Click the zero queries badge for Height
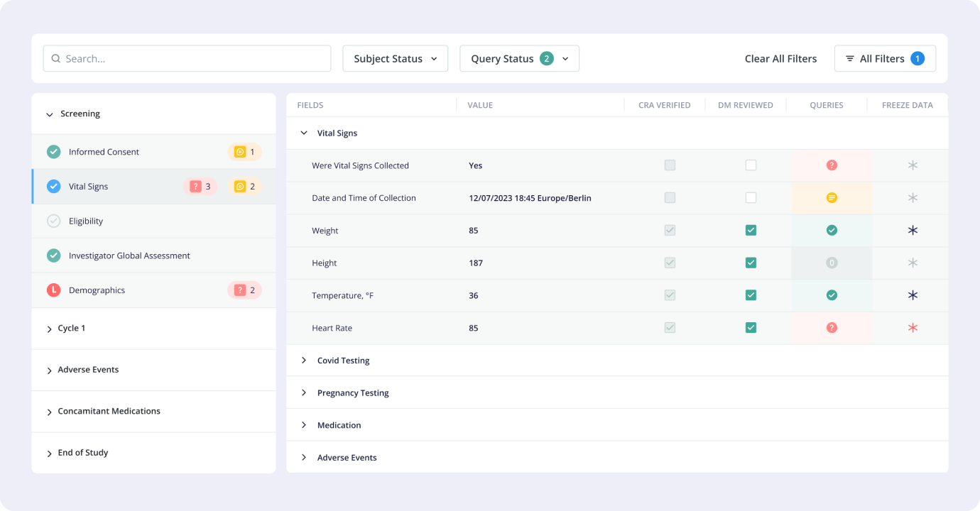Image resolution: width=980 pixels, height=511 pixels. pyautogui.click(x=832, y=263)
